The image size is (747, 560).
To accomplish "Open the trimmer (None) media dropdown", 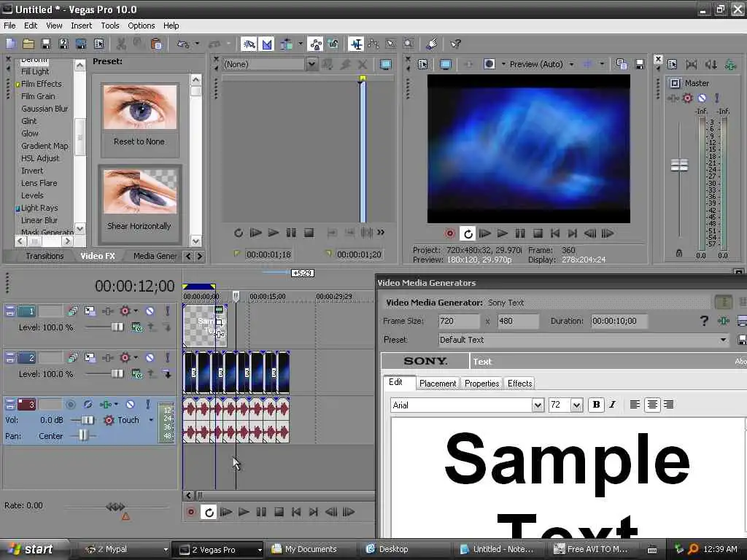I will tap(311, 64).
